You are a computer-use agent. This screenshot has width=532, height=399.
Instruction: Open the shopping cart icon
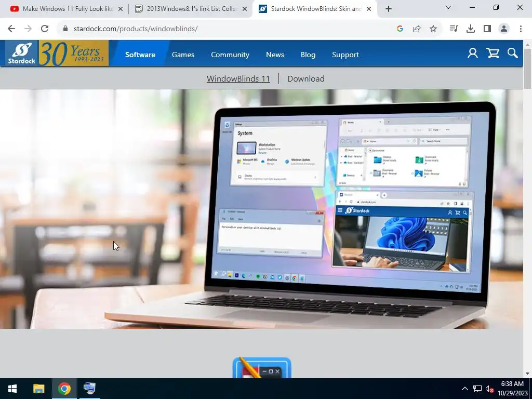pos(493,54)
